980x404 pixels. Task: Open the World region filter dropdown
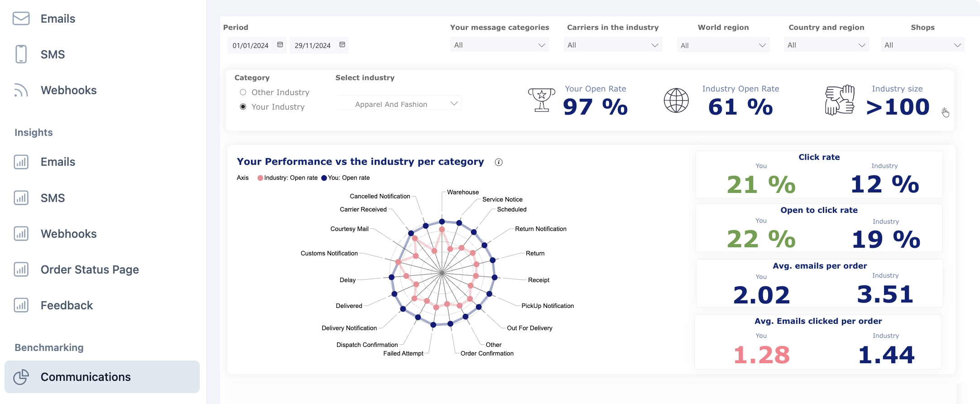[723, 45]
